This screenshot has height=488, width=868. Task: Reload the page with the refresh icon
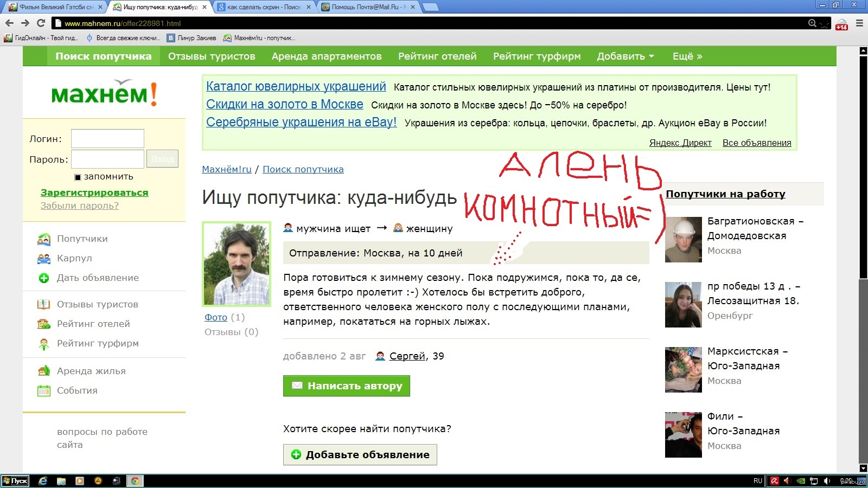pyautogui.click(x=41, y=23)
